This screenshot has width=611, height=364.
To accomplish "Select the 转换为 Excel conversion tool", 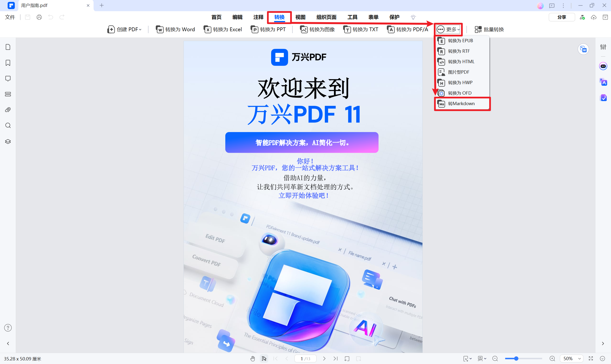I will pos(222,29).
